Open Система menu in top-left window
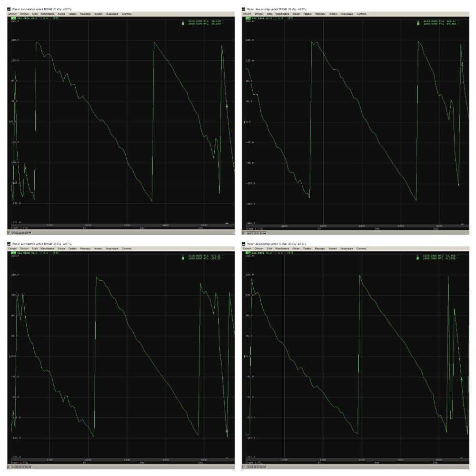The height and width of the screenshot is (476, 476). tap(127, 14)
